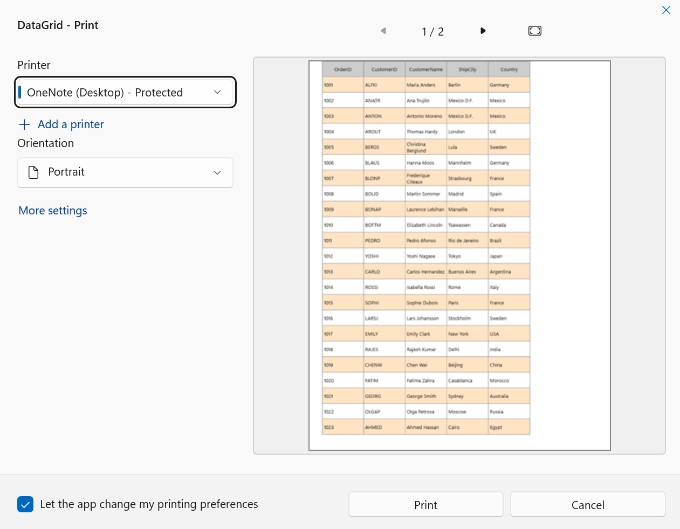Click the Orientation label
This screenshot has width=680, height=529.
[46, 143]
